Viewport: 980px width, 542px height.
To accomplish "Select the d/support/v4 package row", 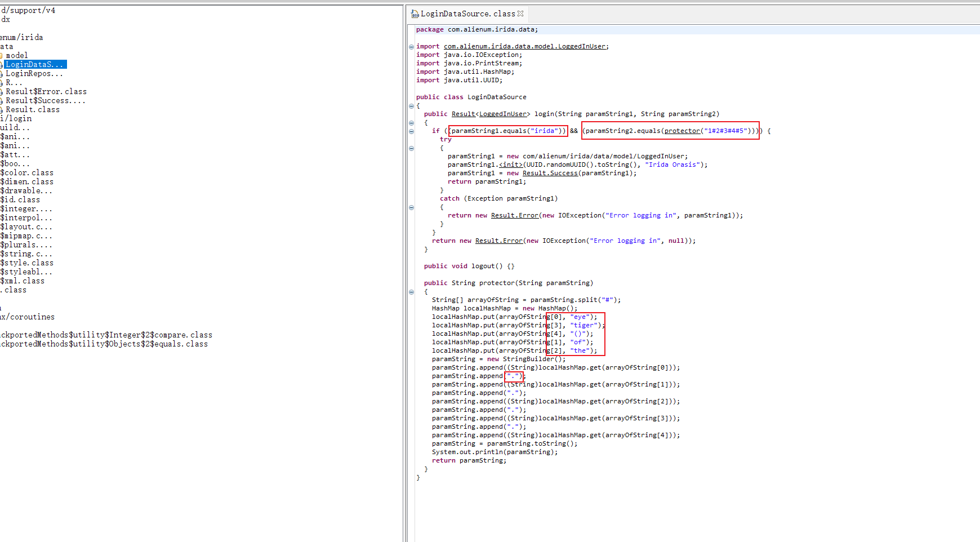I will [x=28, y=10].
